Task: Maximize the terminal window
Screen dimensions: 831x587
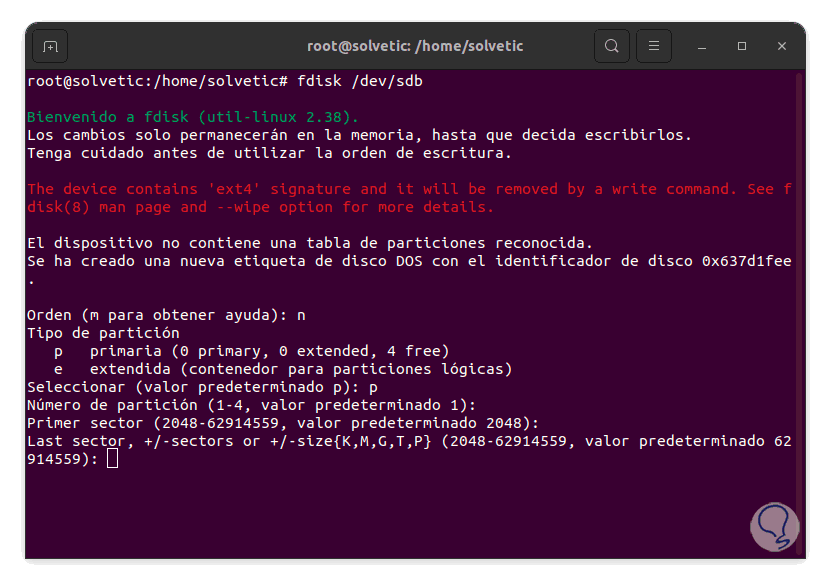Action: (742, 46)
